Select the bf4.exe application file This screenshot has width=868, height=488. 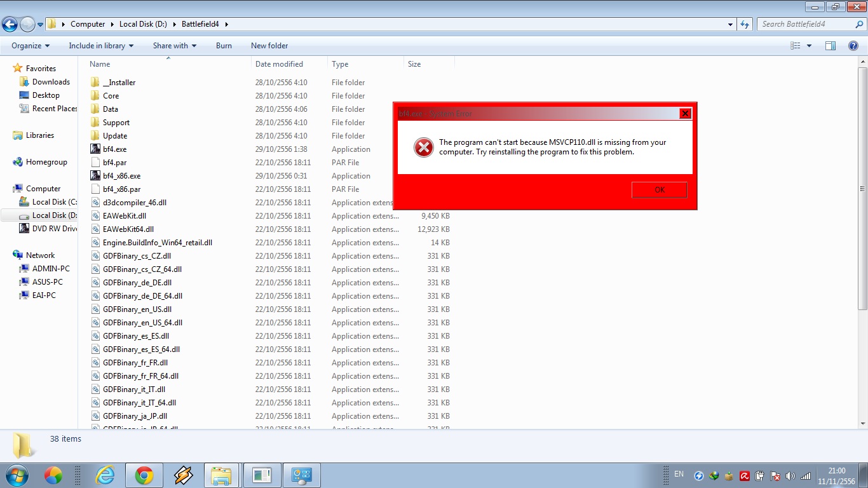click(x=114, y=149)
